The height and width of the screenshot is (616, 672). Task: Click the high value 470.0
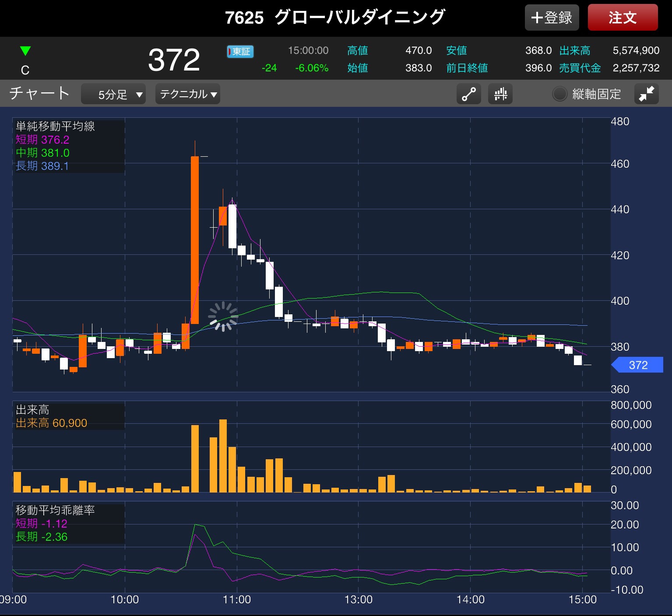(419, 51)
